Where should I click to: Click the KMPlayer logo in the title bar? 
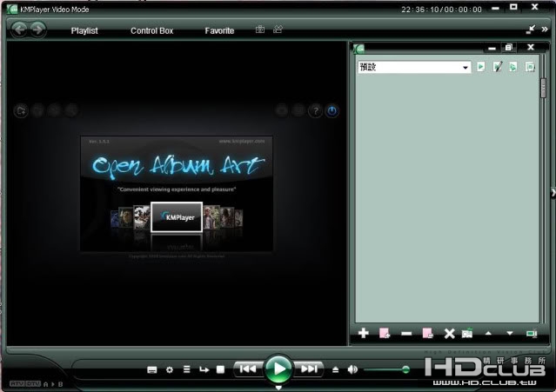pyautogui.click(x=11, y=10)
